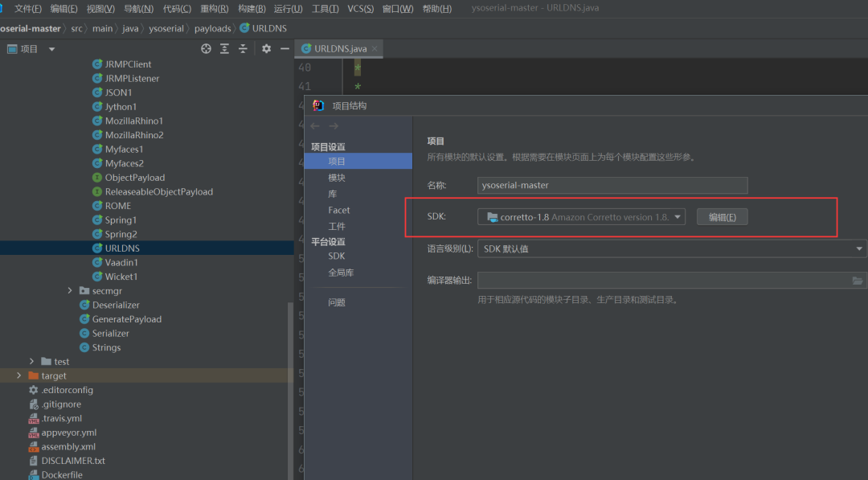Go forward in Project Structure dialog

[334, 126]
